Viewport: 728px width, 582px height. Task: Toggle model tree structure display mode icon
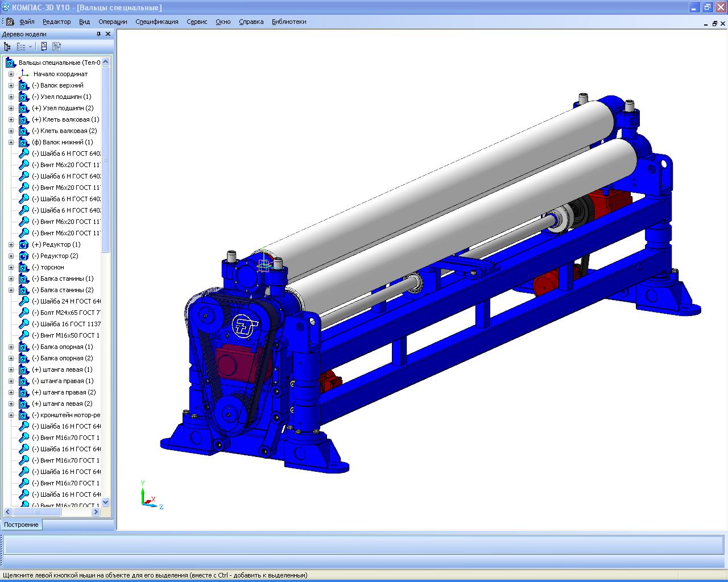click(x=7, y=47)
